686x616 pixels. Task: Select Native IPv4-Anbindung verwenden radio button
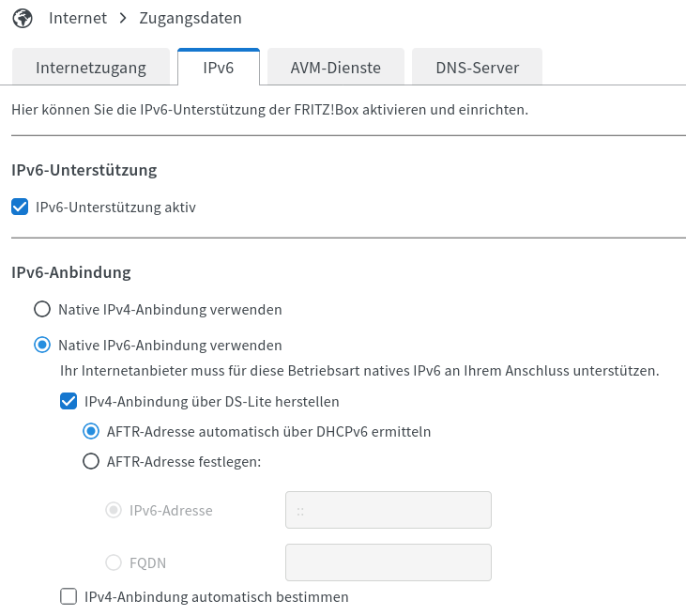42,309
